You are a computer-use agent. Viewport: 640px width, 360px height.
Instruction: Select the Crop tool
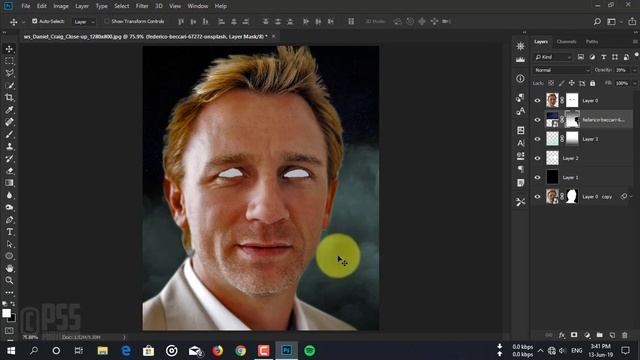[x=9, y=98]
